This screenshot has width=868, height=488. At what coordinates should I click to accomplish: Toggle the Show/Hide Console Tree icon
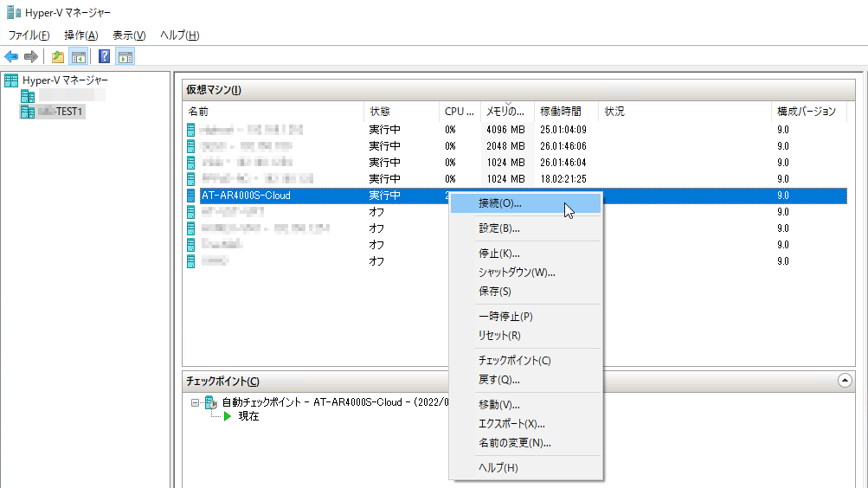(78, 57)
